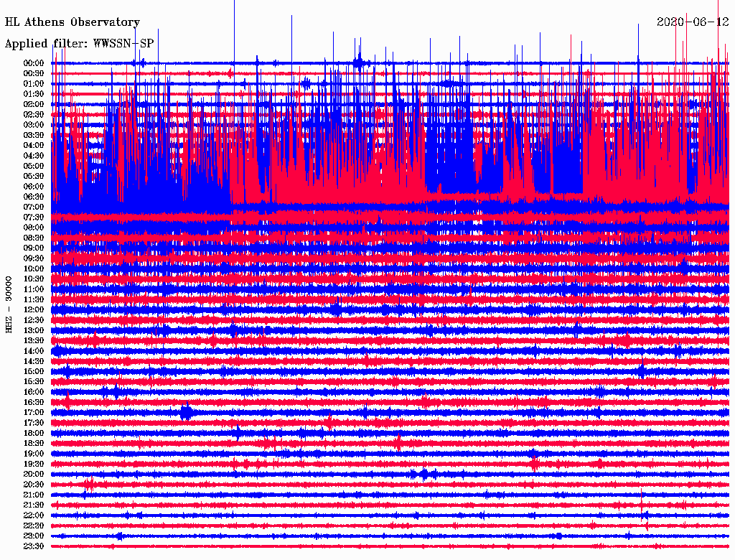Select the 19:00 time label
This screenshot has width=735, height=560.
(x=34, y=454)
